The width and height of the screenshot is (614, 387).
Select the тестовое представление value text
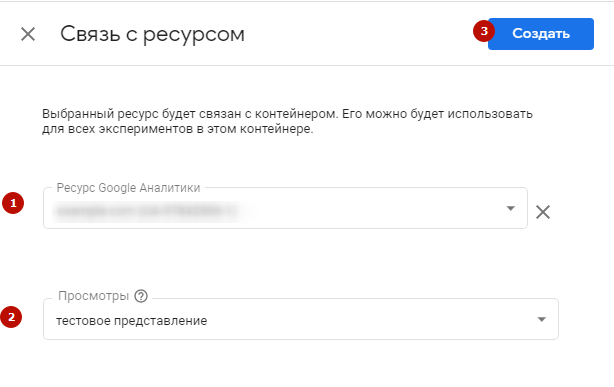pyautogui.click(x=132, y=321)
